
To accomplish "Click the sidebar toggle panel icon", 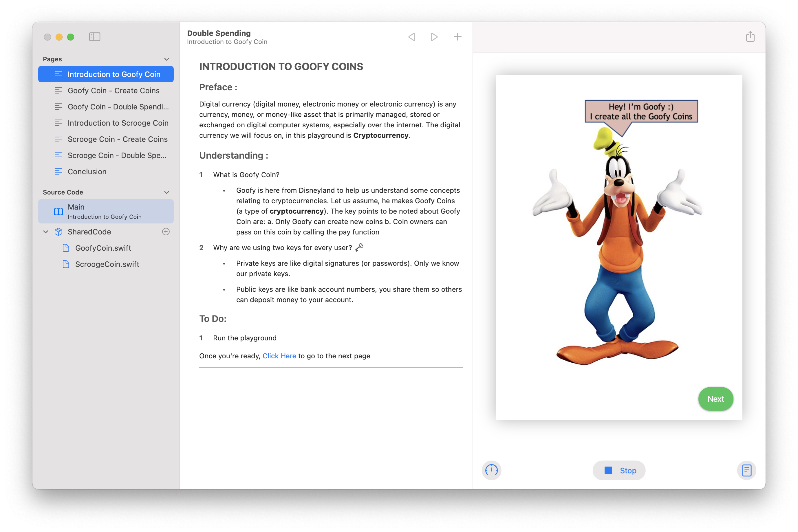I will 96,37.
